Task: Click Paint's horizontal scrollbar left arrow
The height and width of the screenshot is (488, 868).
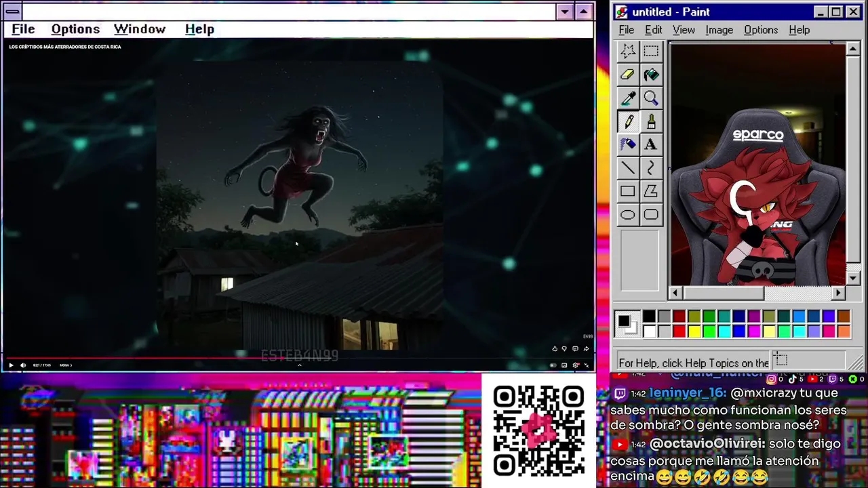Action: pos(675,293)
